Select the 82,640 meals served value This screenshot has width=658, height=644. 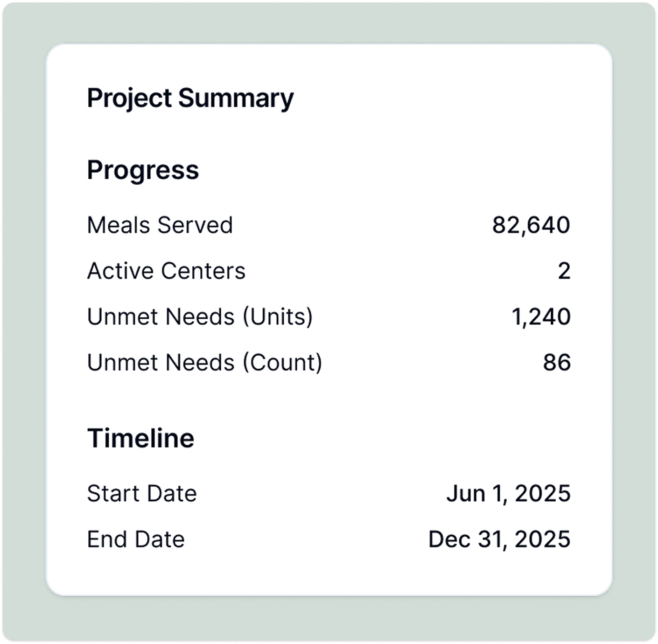[x=531, y=225]
